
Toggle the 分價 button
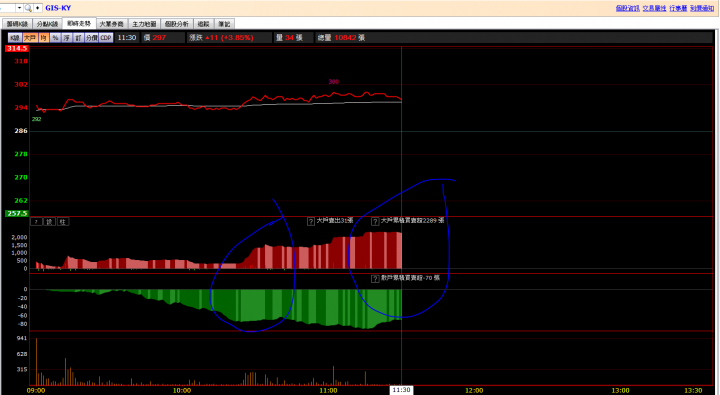[91, 38]
